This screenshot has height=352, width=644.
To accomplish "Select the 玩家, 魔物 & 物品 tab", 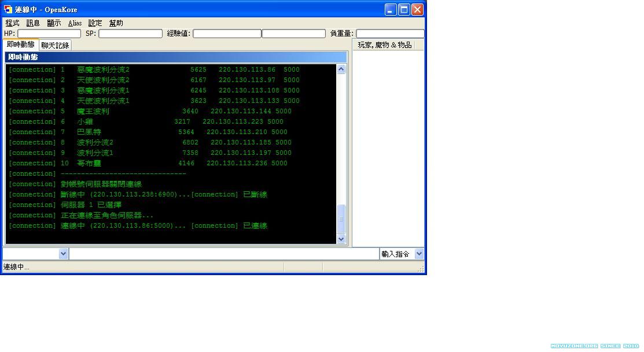I will (384, 45).
